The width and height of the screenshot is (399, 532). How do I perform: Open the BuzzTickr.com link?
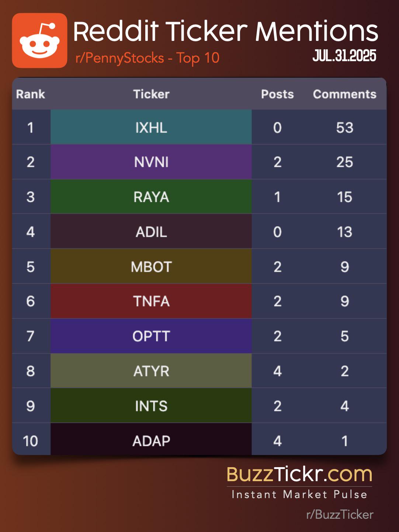click(x=299, y=474)
